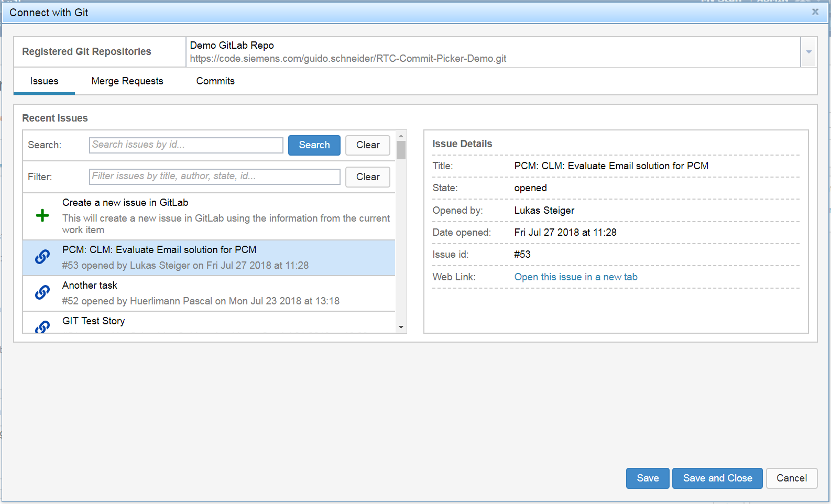Select the Demo GitLab Repo combo box
This screenshot has width=831, height=504.
493,52
